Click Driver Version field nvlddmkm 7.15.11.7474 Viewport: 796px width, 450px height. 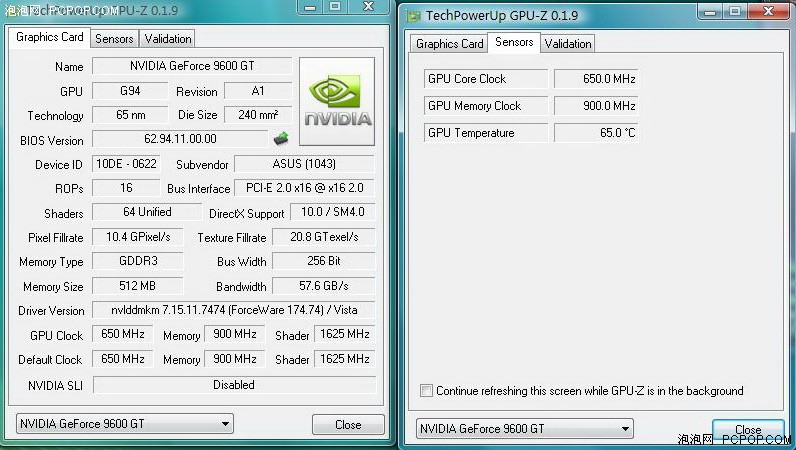[x=234, y=310]
